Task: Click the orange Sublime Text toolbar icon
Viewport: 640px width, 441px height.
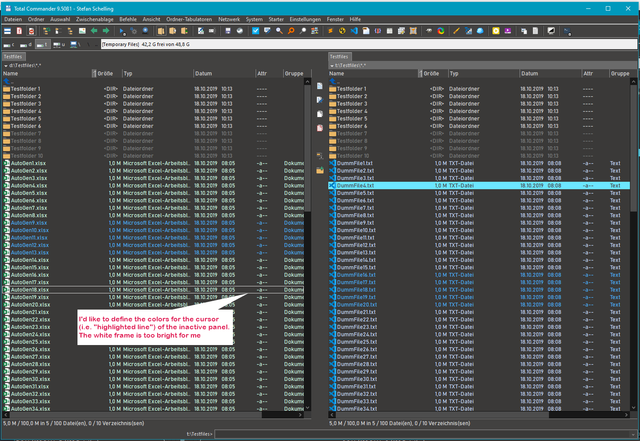Action: 330,31
